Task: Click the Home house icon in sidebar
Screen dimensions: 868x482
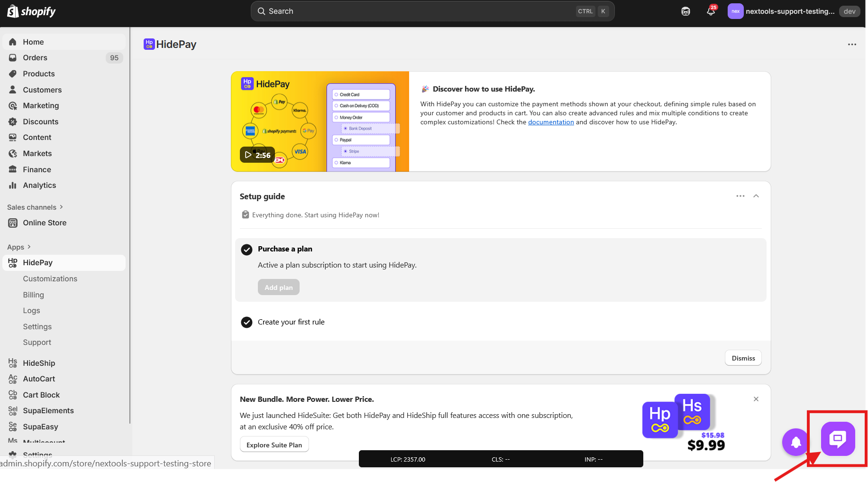Action: point(13,42)
